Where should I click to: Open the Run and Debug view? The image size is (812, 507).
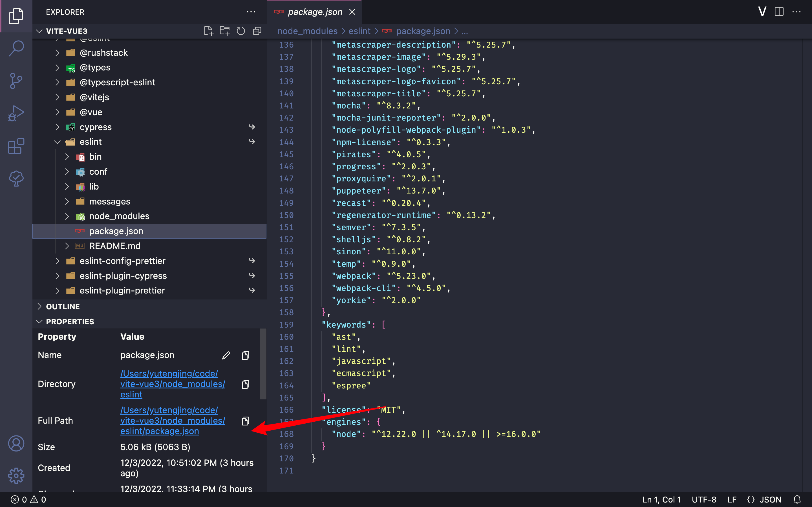16,113
